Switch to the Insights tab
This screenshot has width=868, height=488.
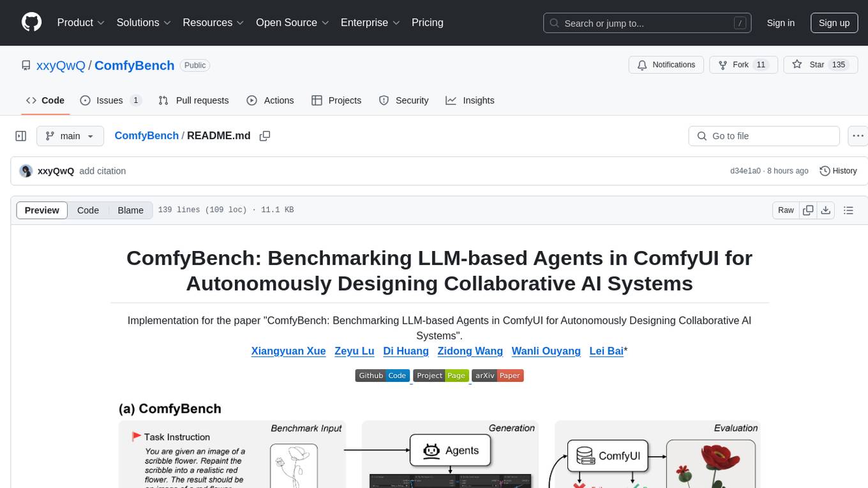[x=470, y=100]
